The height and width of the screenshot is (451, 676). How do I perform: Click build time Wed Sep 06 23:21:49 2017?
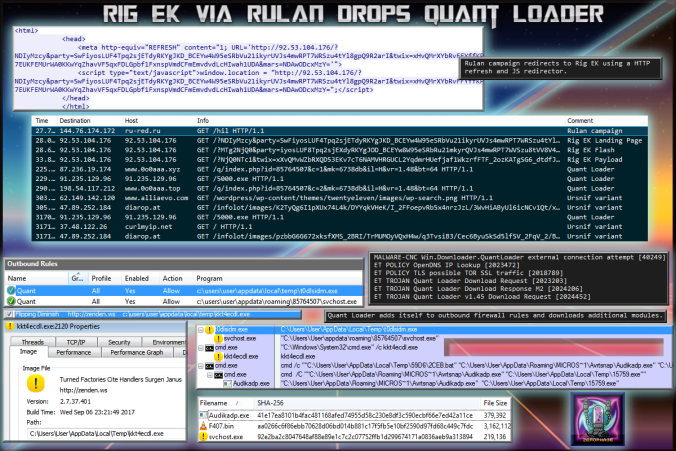[x=97, y=412]
